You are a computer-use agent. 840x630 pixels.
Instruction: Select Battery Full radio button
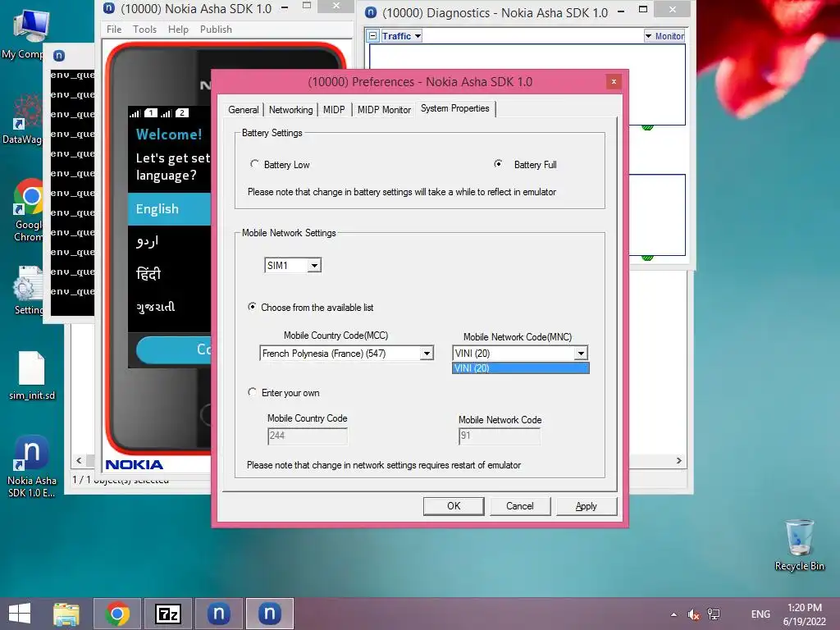[498, 164]
